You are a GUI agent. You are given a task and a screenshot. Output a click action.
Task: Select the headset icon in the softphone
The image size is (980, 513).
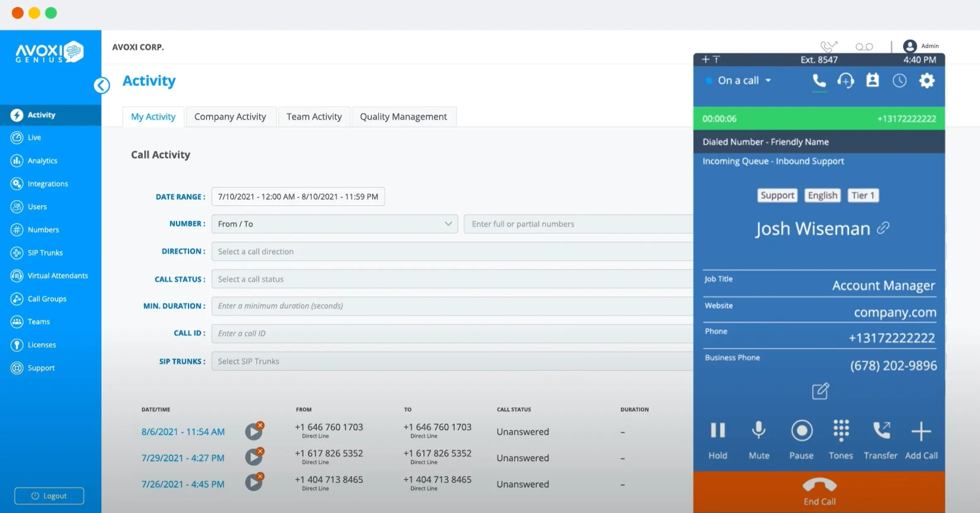[x=846, y=80]
